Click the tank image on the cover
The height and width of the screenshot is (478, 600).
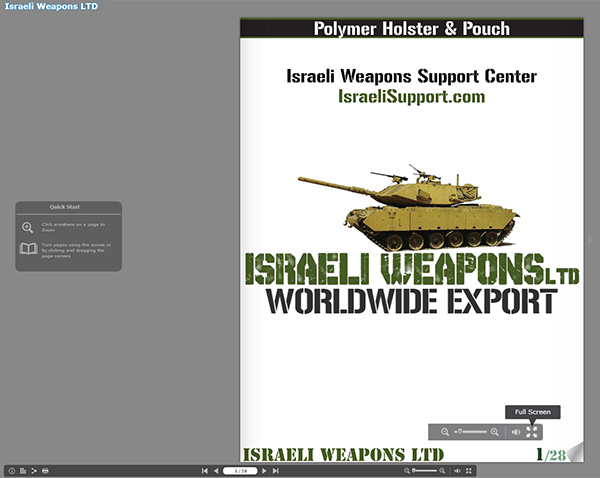(408, 207)
